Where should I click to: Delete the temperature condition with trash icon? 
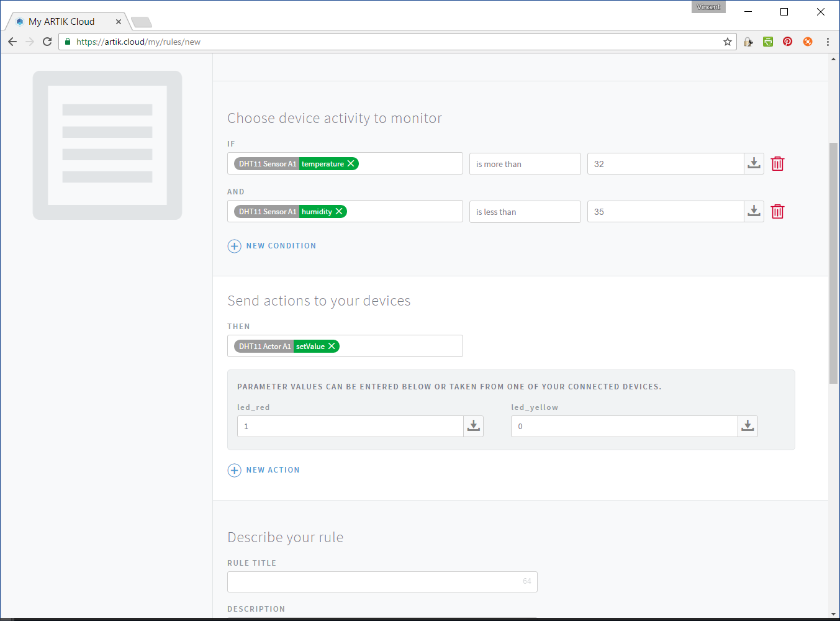point(777,163)
